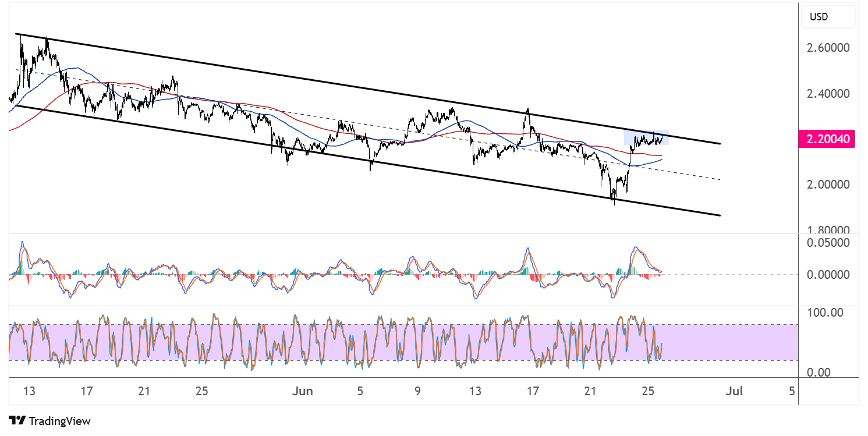This screenshot has width=868, height=436.
Task: Click the 0.00000 MACD scale label
Action: pyautogui.click(x=828, y=274)
